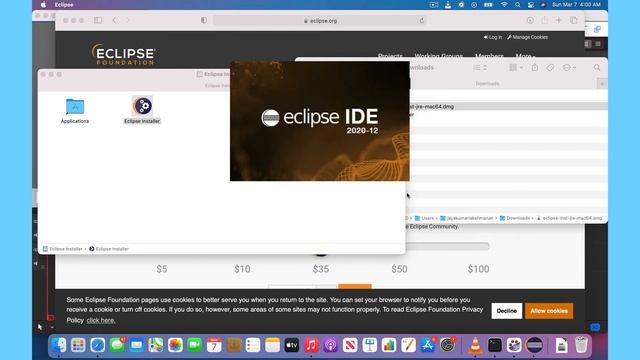Go back in Safari
Screen dimensions: 640x360
114,20
